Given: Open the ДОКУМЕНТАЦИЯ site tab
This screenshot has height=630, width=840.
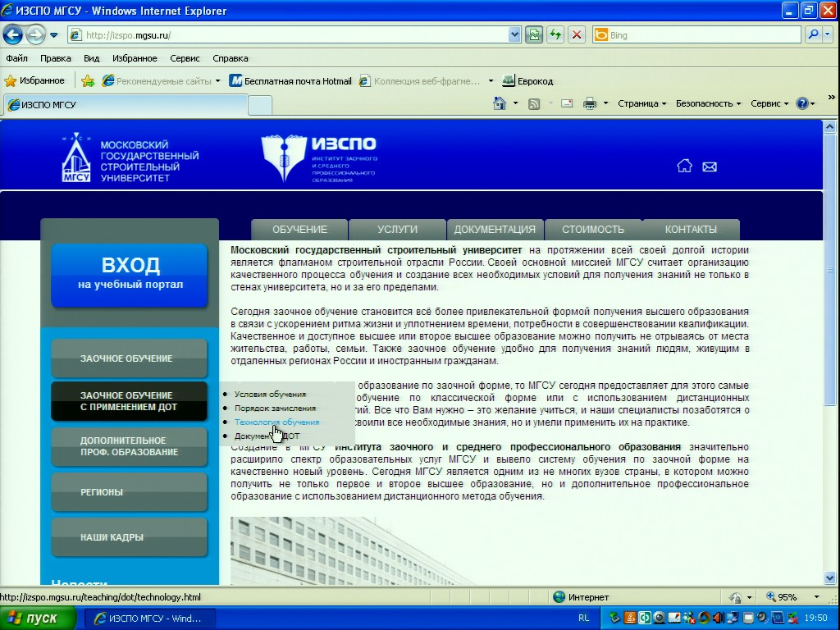Looking at the screenshot, I should 495,230.
